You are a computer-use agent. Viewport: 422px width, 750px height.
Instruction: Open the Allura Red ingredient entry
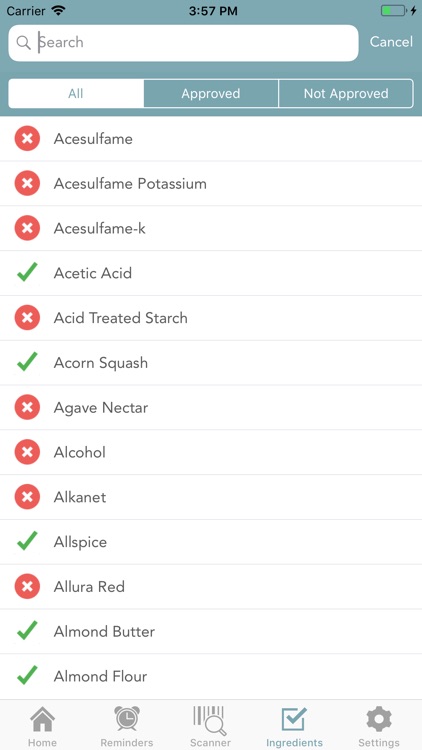tap(211, 587)
